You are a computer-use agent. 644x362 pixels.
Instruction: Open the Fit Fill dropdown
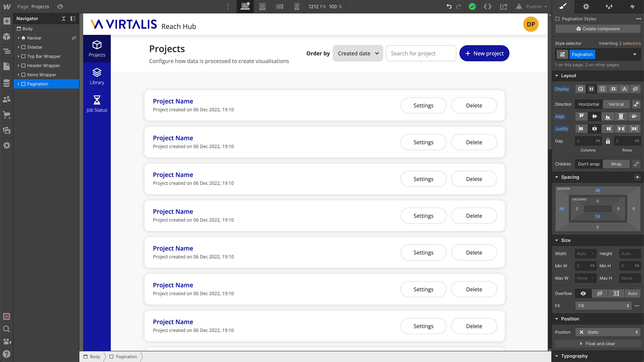[x=603, y=305]
